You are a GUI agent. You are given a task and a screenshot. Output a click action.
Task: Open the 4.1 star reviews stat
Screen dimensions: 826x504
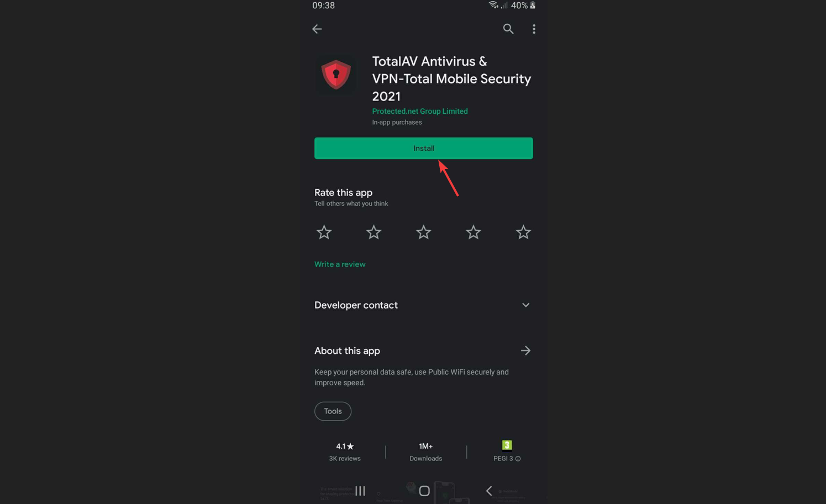(x=345, y=452)
